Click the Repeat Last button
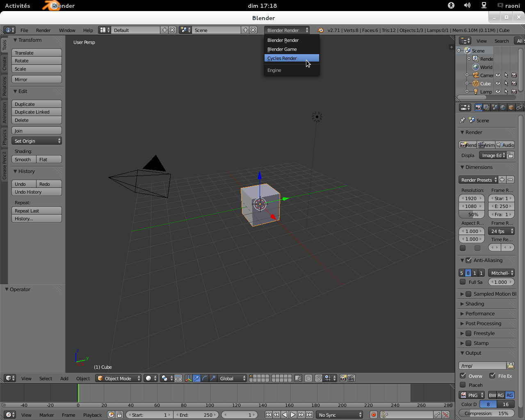This screenshot has height=420, width=525. [37, 211]
